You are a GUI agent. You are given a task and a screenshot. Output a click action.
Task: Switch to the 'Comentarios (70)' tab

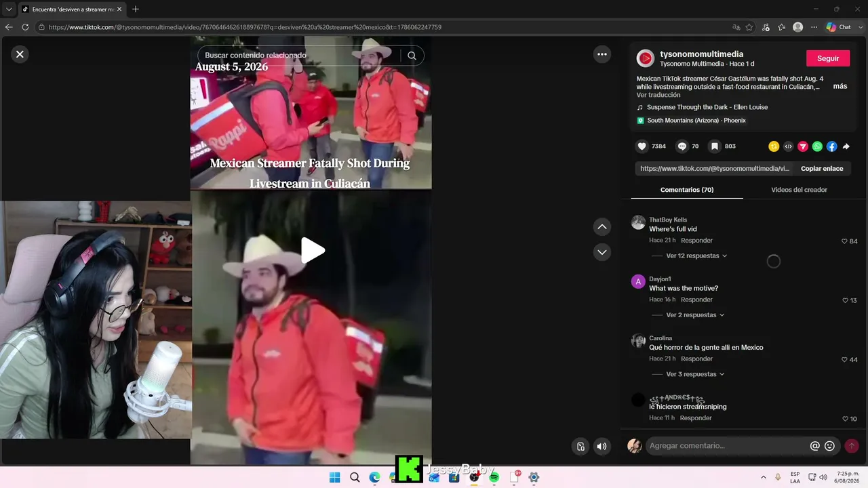coord(687,190)
